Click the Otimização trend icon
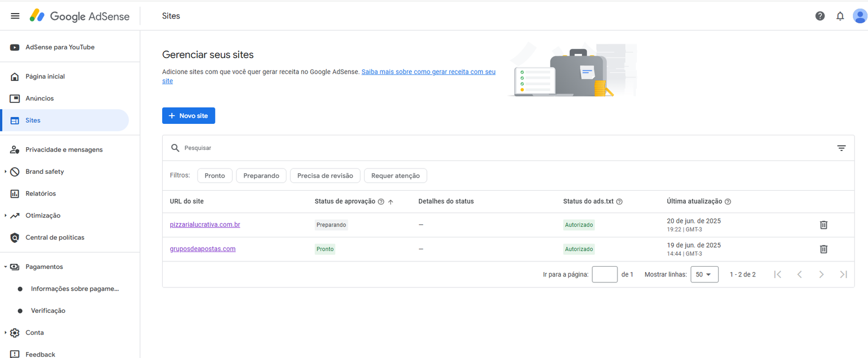Viewport: 868px width, 358px height. 15,216
